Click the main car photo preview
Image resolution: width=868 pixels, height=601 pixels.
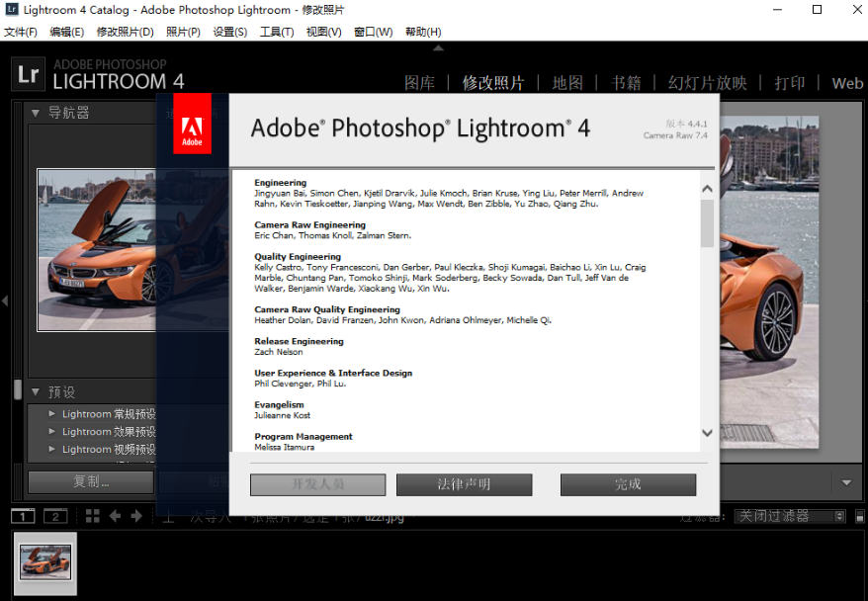768,281
